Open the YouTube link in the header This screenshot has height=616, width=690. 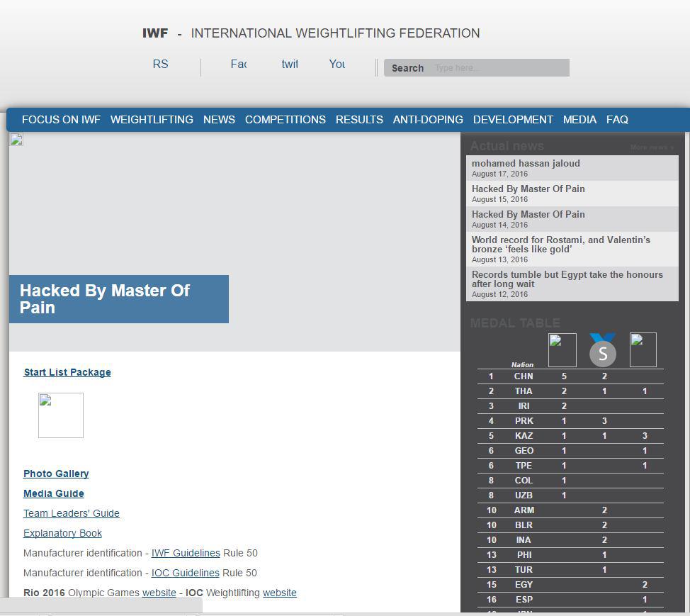pos(336,65)
